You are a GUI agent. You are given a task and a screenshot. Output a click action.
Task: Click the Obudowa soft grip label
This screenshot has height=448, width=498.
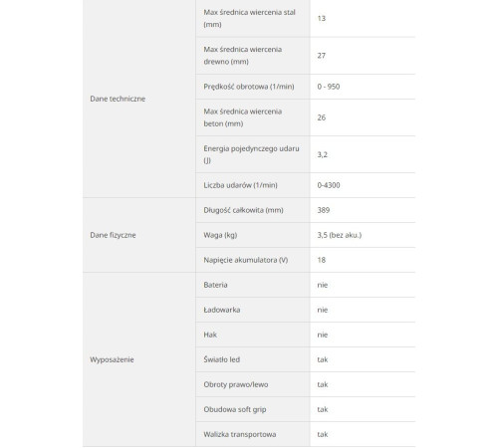(x=235, y=409)
